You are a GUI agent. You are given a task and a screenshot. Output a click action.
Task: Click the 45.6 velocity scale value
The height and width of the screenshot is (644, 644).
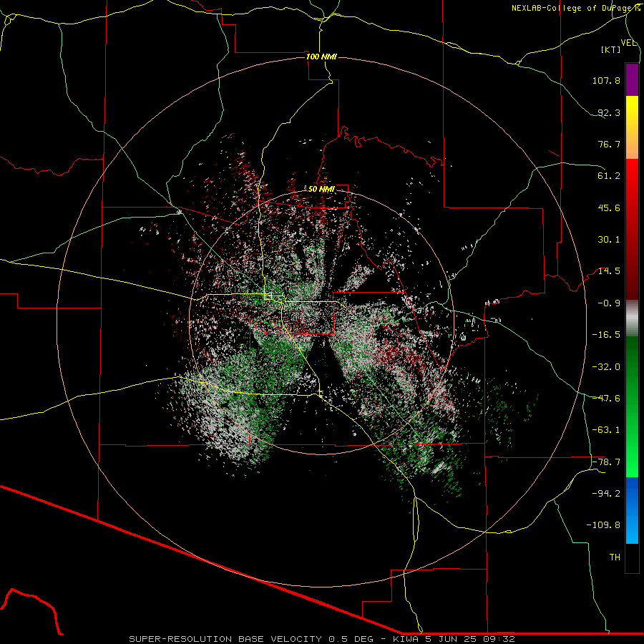tap(609, 208)
